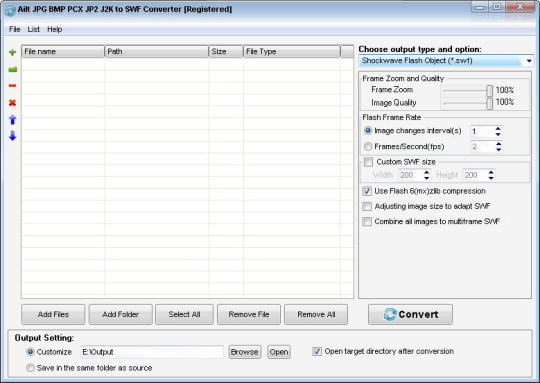
Task: Click the File Type column header
Action: point(292,51)
